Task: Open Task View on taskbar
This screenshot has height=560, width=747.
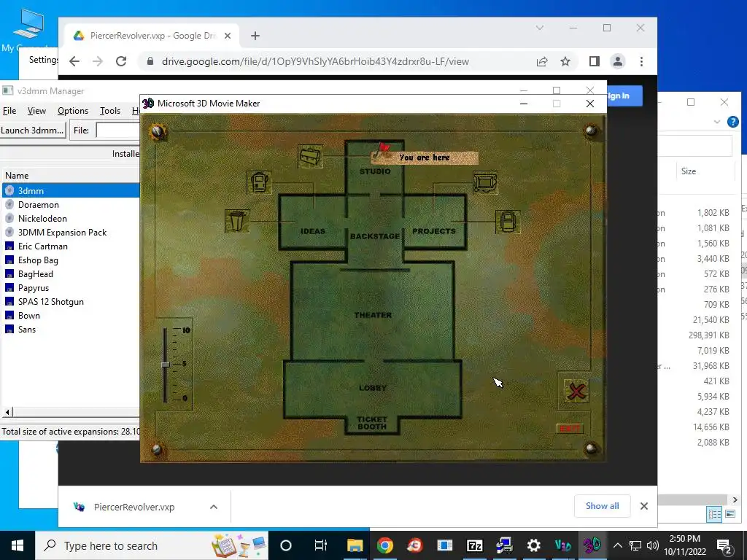Action: pyautogui.click(x=321, y=545)
